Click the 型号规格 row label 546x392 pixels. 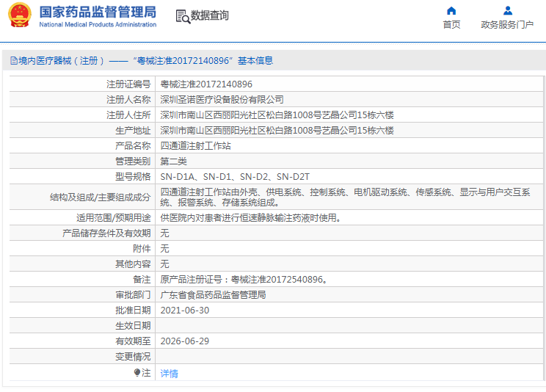[x=133, y=177]
